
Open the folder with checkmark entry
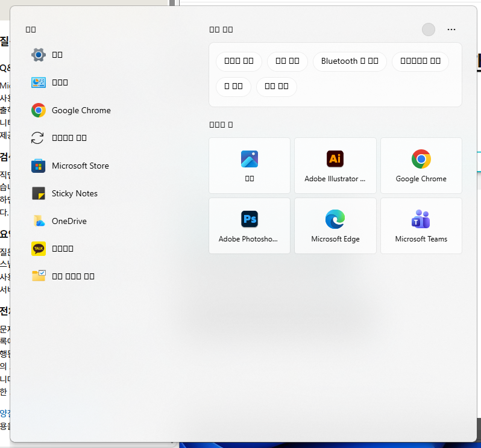63,276
